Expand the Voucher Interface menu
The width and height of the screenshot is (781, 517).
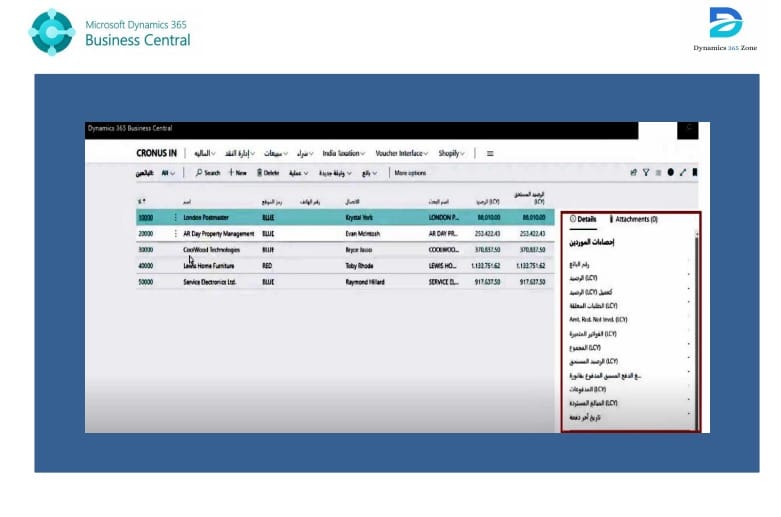point(401,153)
